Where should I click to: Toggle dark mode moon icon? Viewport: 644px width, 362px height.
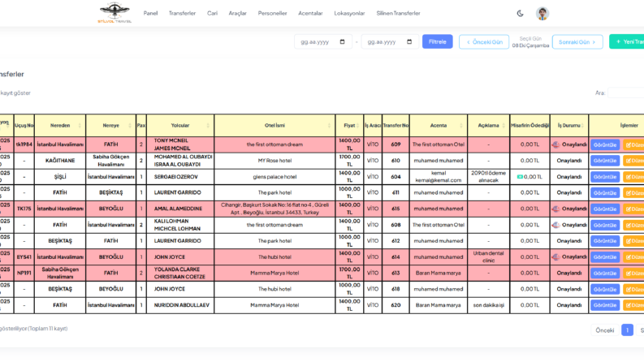(x=520, y=13)
